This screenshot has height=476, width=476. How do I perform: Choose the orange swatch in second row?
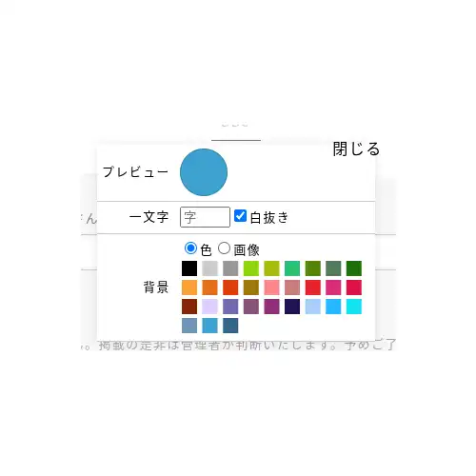coord(189,288)
